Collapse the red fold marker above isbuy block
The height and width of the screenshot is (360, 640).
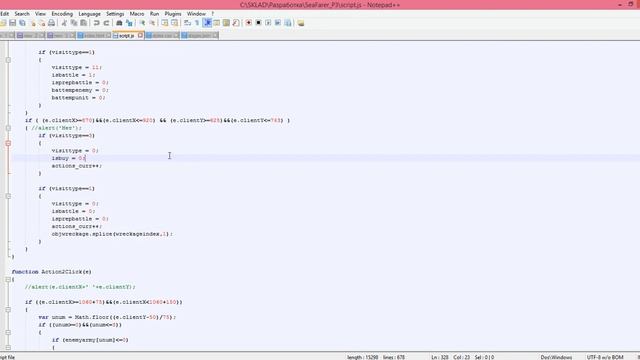(x=8, y=143)
